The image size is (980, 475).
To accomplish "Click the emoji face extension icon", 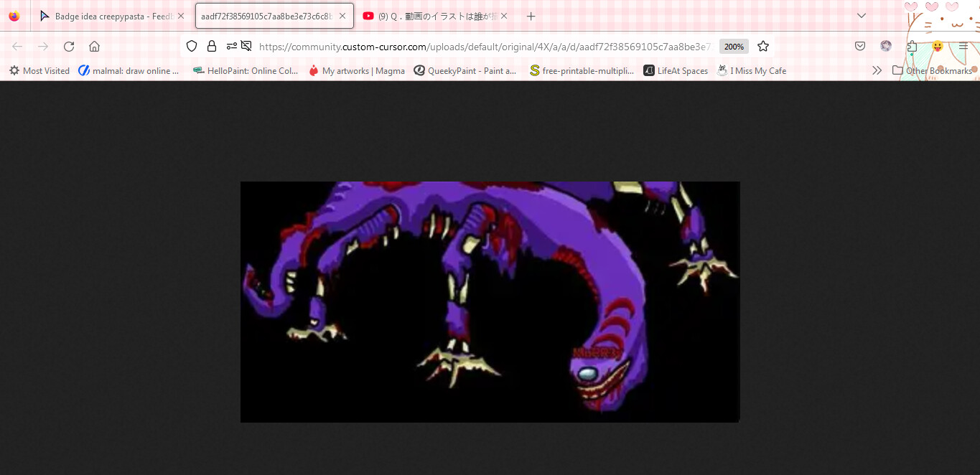I will click(x=938, y=46).
